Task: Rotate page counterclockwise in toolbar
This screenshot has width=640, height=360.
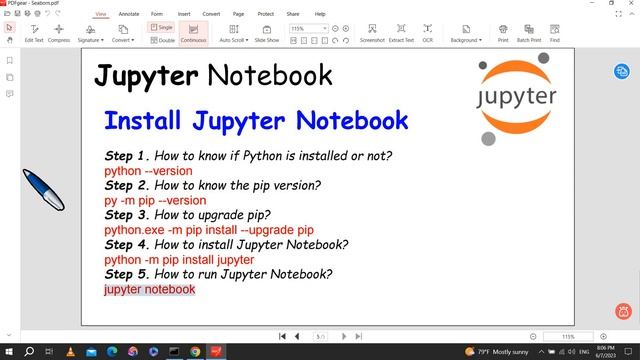Action: point(335,40)
